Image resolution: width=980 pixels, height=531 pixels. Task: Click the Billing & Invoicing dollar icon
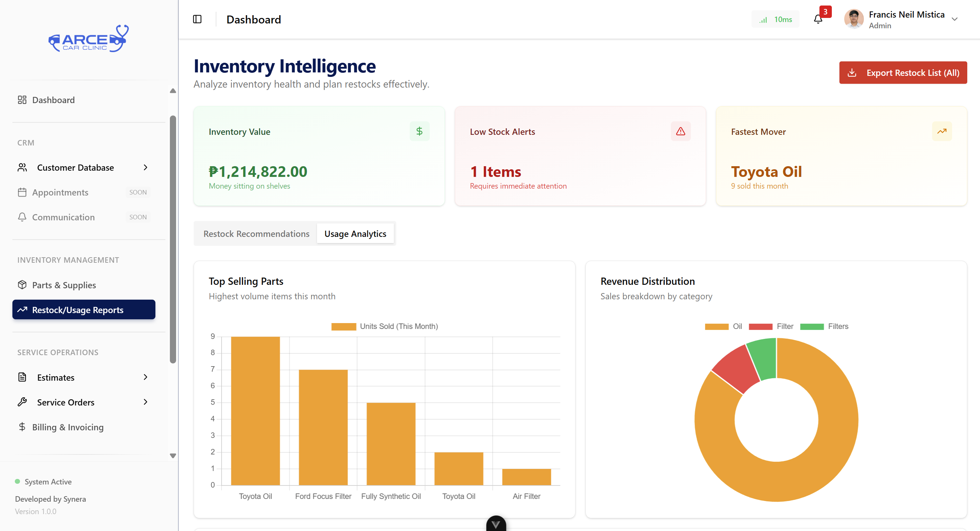tap(22, 427)
